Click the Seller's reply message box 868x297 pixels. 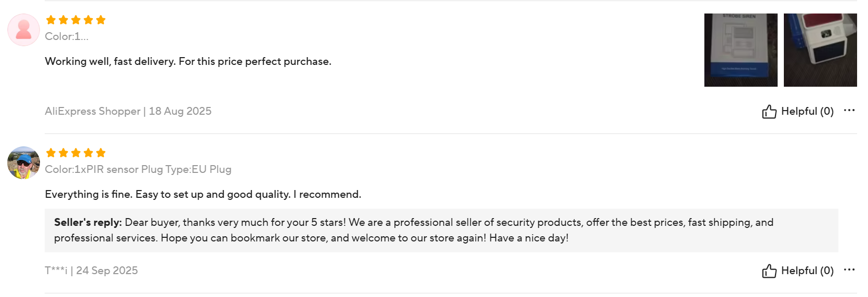tap(441, 231)
